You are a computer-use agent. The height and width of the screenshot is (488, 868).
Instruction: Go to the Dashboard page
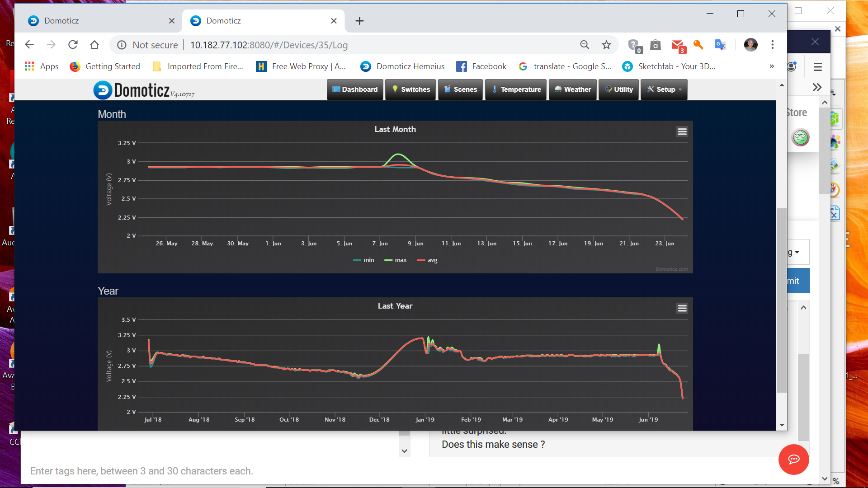click(355, 89)
